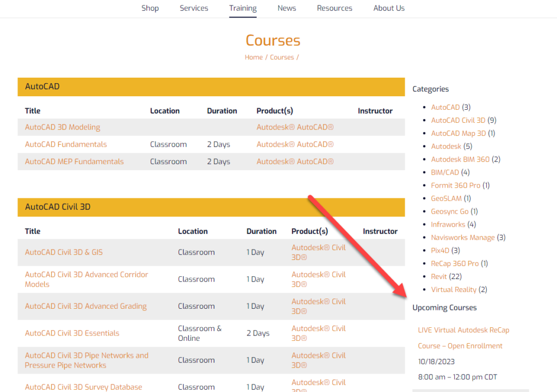Click the Home breadcrumb link
Viewport: 557px width, 392px height.
point(253,57)
